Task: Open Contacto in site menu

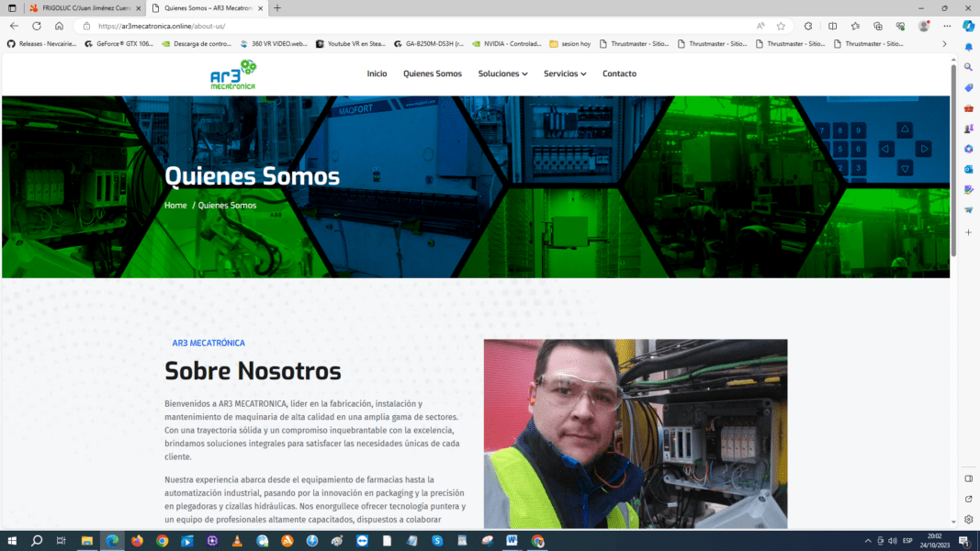Action: [619, 73]
